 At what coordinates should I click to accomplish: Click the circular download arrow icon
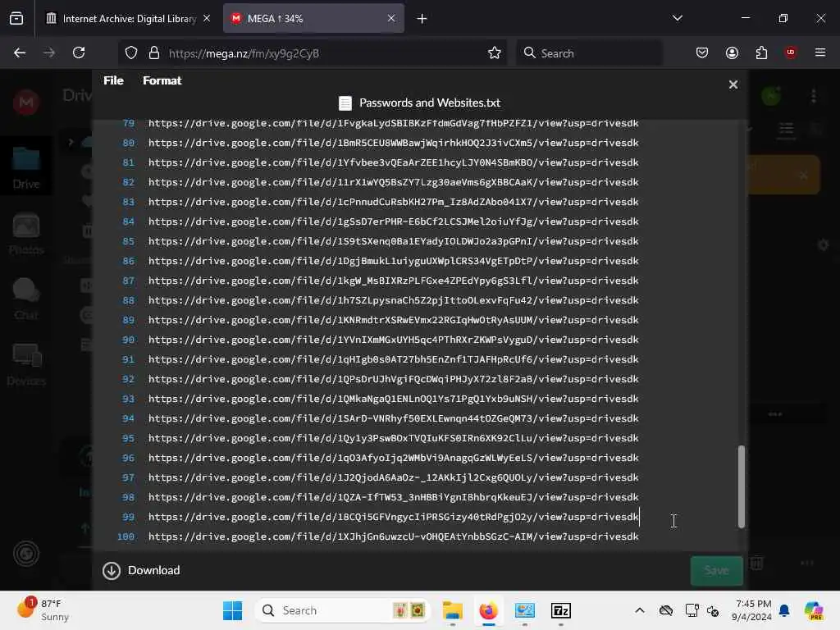(x=112, y=571)
